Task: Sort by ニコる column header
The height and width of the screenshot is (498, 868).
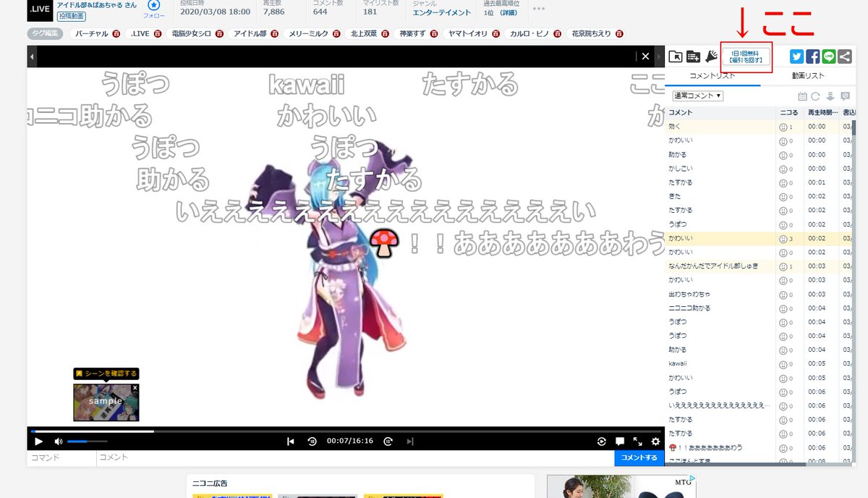Action: pos(789,113)
